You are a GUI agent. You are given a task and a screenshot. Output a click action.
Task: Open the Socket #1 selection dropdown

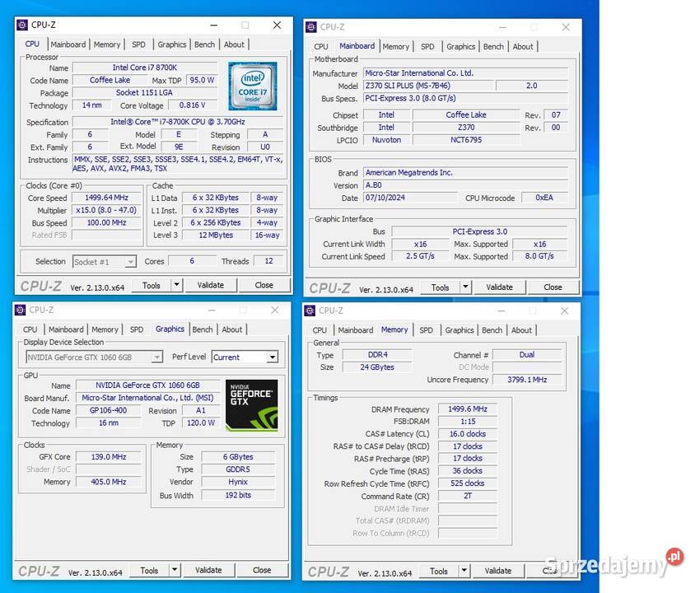pyautogui.click(x=131, y=261)
